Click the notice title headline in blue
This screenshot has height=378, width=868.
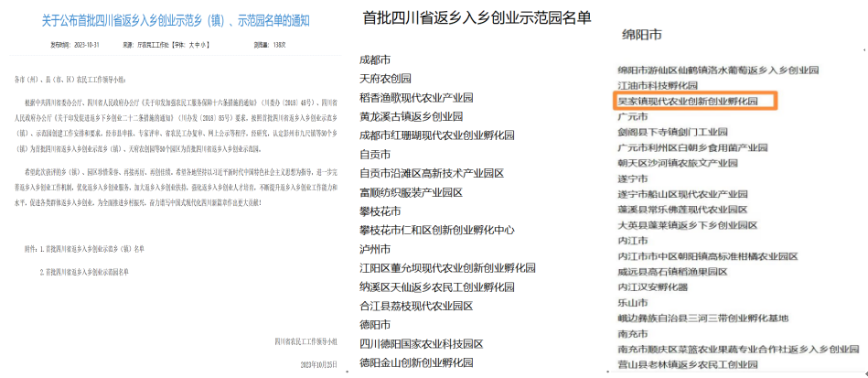click(173, 19)
